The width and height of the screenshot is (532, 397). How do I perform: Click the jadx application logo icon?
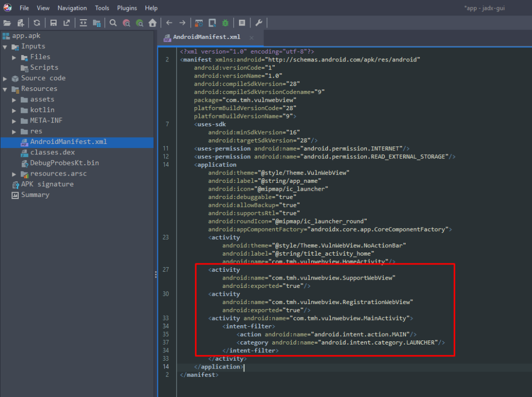tap(7, 7)
